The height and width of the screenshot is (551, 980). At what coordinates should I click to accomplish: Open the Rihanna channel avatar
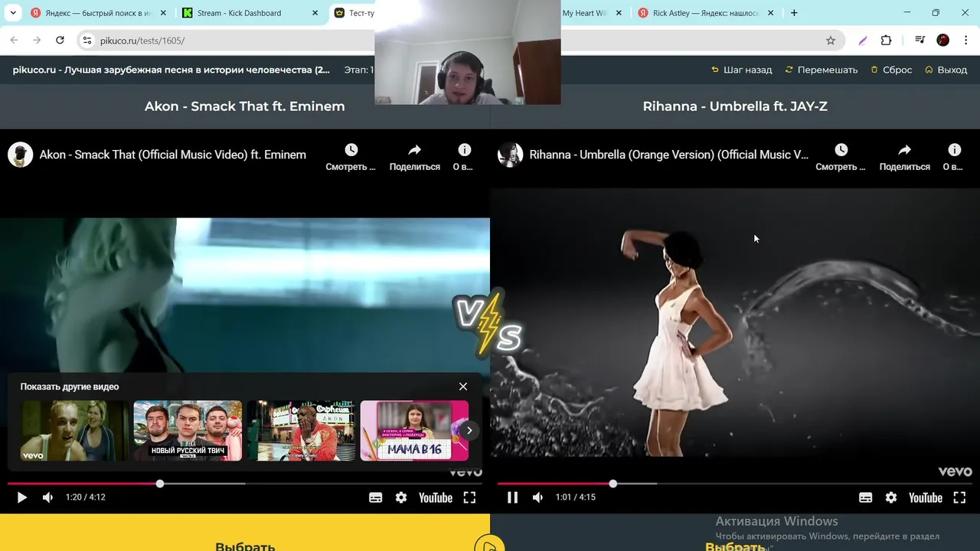[510, 155]
